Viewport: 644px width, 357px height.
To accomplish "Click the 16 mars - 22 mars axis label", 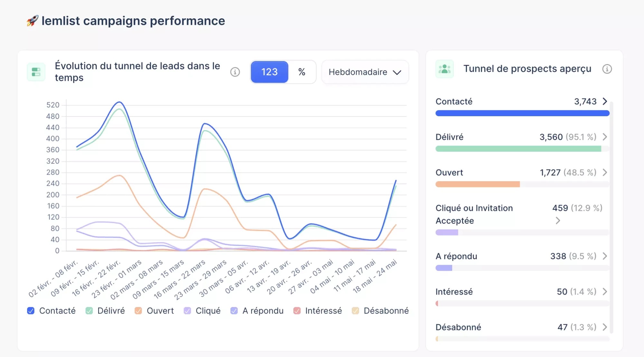I will coord(179,279).
